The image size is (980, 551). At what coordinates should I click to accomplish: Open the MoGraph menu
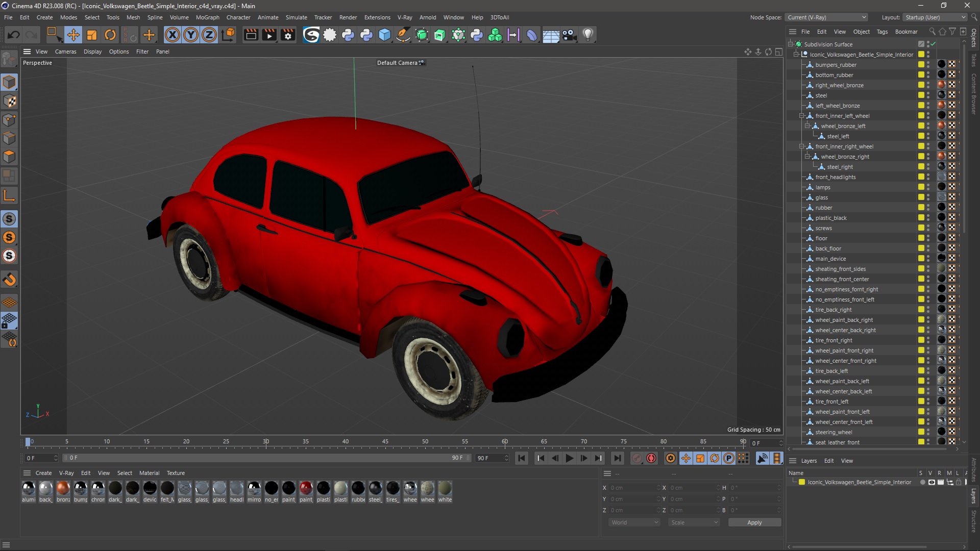(x=207, y=17)
